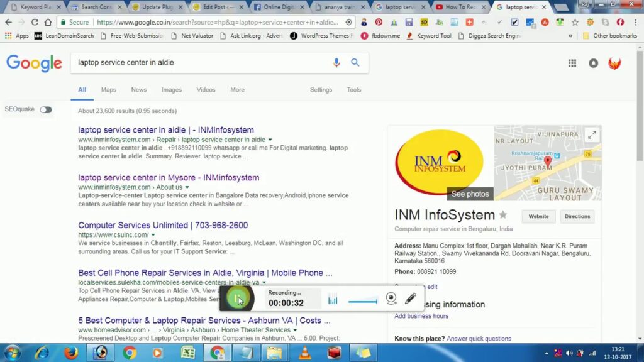Pause the recording with green button
Viewport: 644px width, 362px height.
coord(237,299)
